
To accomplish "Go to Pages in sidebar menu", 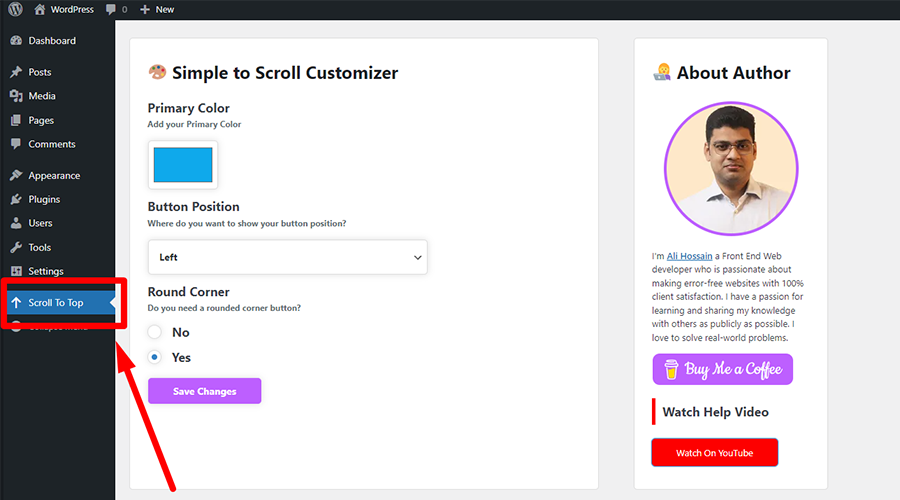I will click(x=41, y=120).
